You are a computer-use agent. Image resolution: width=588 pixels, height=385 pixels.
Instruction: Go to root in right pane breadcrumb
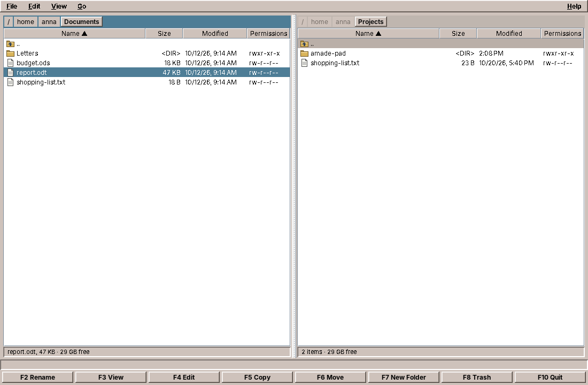pos(303,22)
